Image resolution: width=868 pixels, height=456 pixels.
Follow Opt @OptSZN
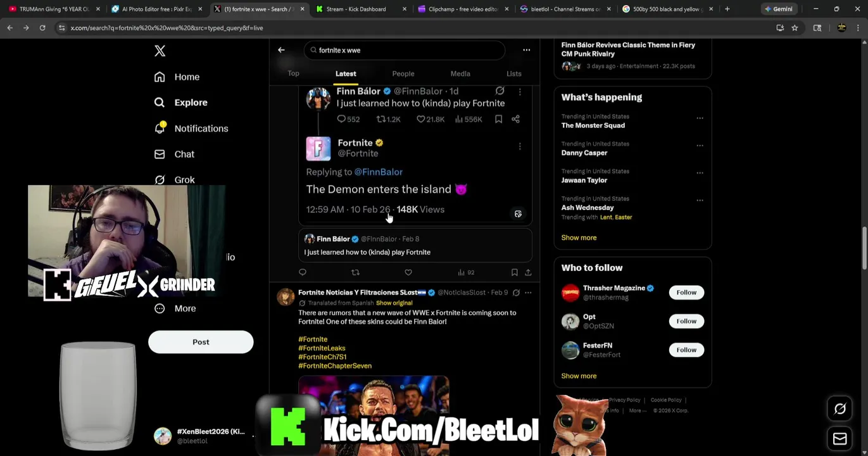[686, 321]
